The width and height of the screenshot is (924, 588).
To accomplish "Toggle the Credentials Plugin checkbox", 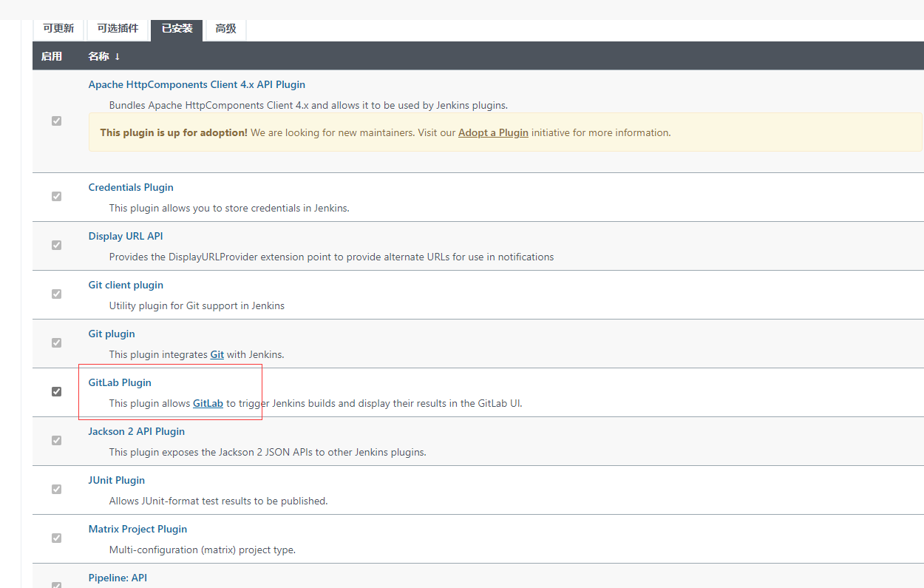I will (x=56, y=196).
